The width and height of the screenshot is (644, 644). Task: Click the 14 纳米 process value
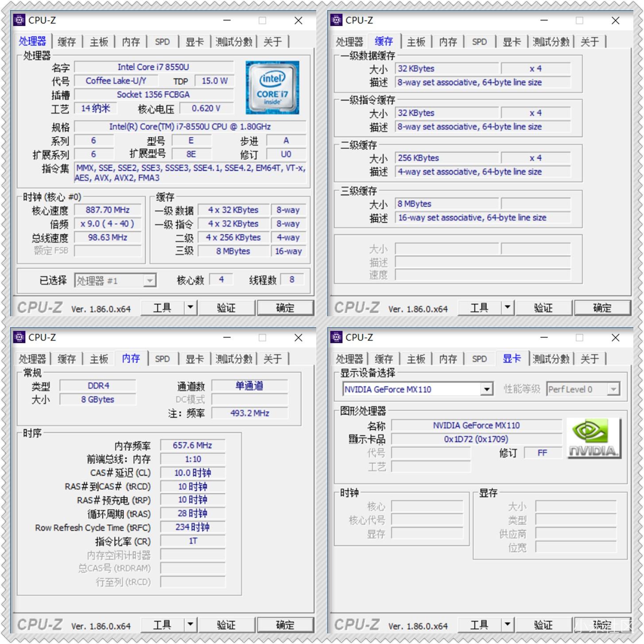[95, 108]
